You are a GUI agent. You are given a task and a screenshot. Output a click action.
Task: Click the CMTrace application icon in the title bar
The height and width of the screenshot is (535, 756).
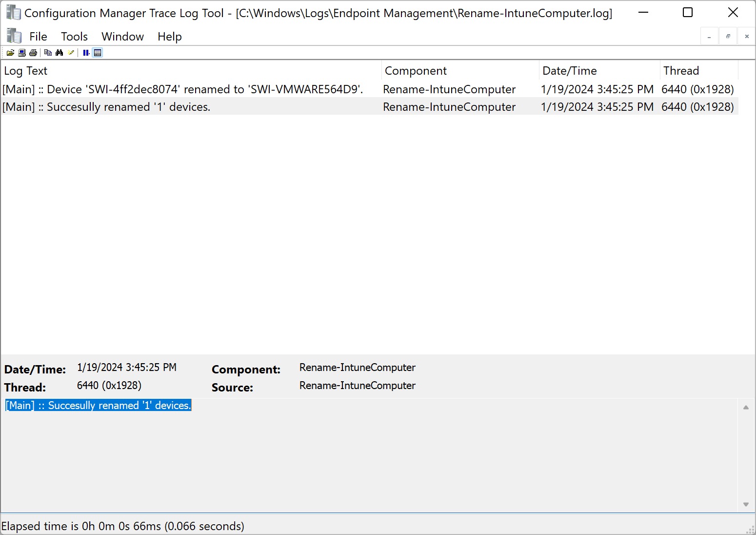[13, 12]
